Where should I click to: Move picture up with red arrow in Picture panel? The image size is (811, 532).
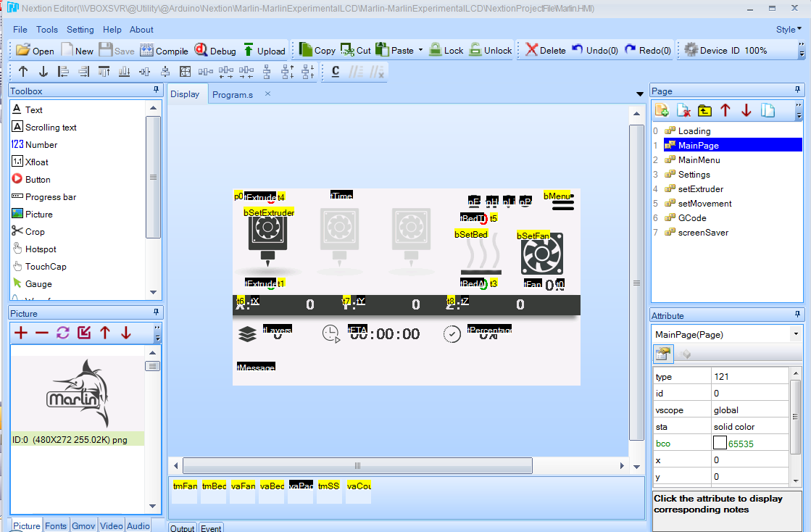(x=105, y=333)
